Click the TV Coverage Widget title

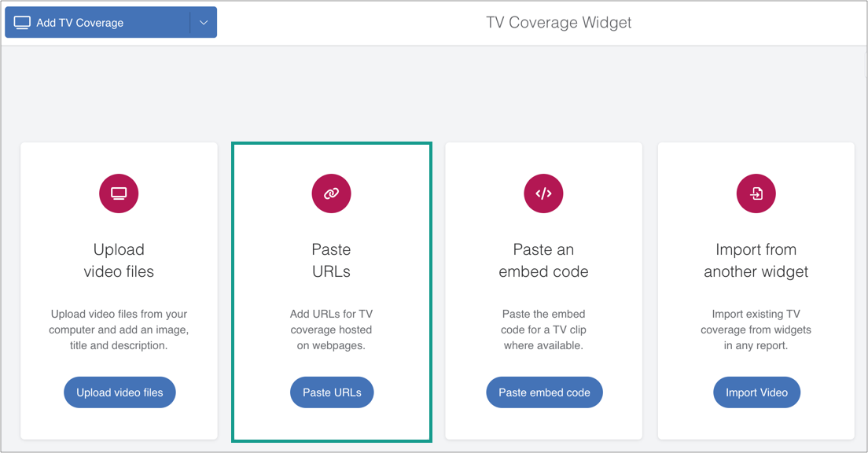[558, 23]
